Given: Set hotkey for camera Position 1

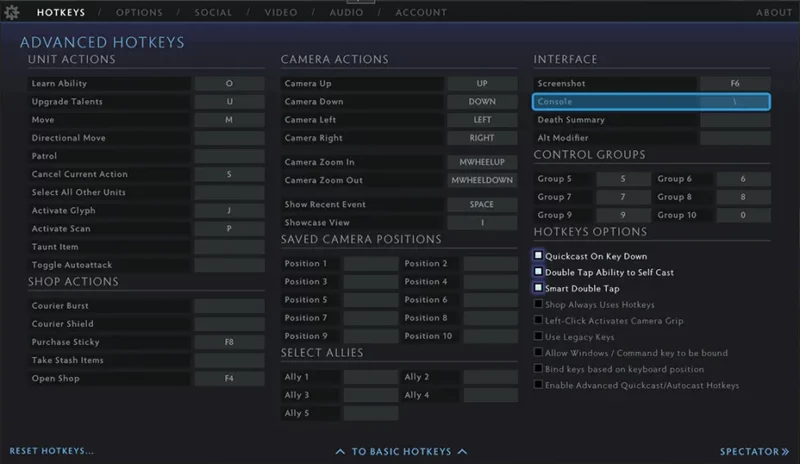Looking at the screenshot, I should 371,263.
